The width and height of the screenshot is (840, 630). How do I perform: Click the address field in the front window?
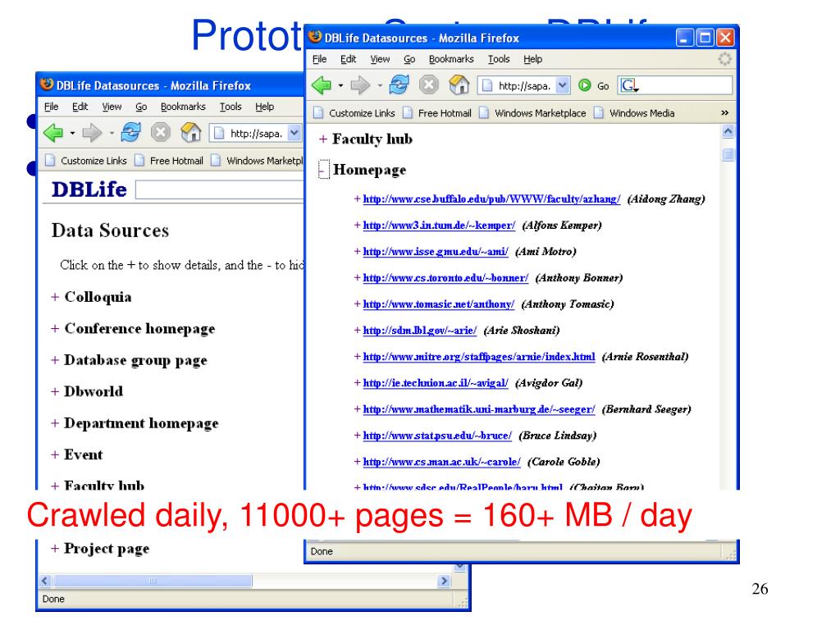pyautogui.click(x=524, y=85)
